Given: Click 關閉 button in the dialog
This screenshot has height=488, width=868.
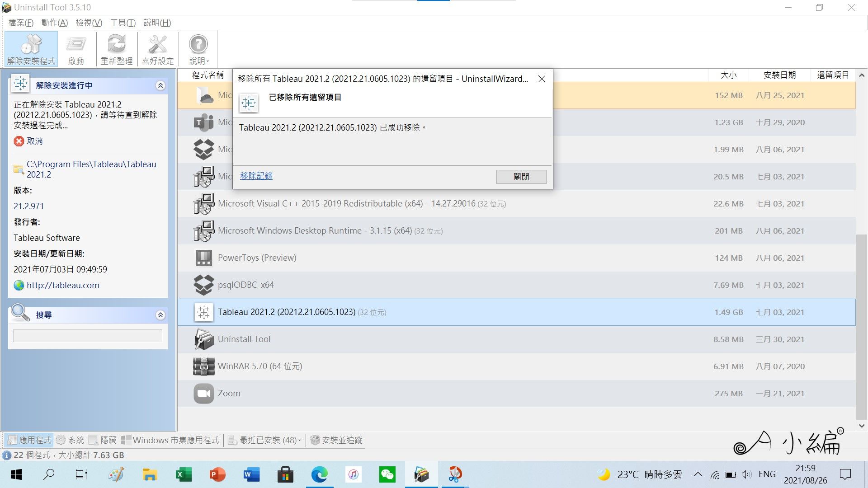Looking at the screenshot, I should coord(521,177).
